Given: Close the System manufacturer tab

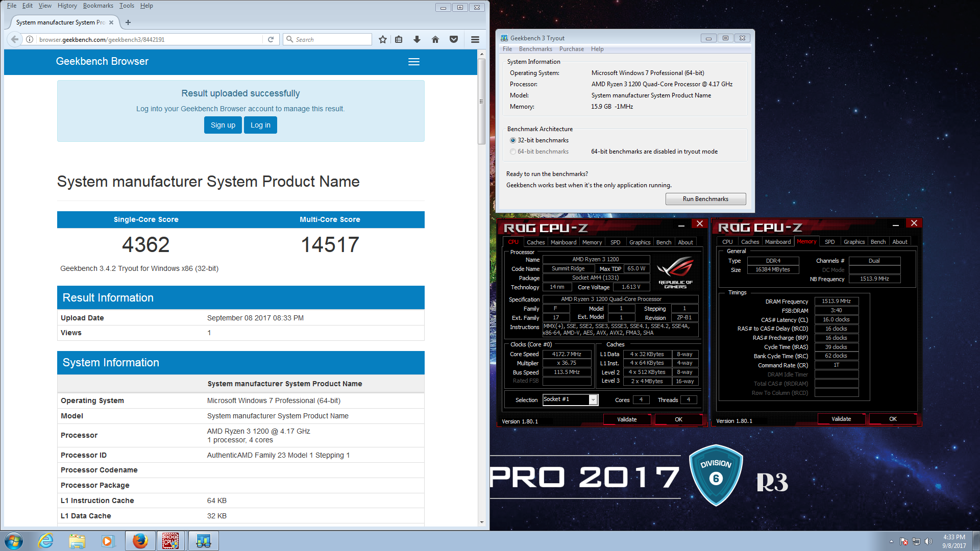Looking at the screenshot, I should [111, 22].
